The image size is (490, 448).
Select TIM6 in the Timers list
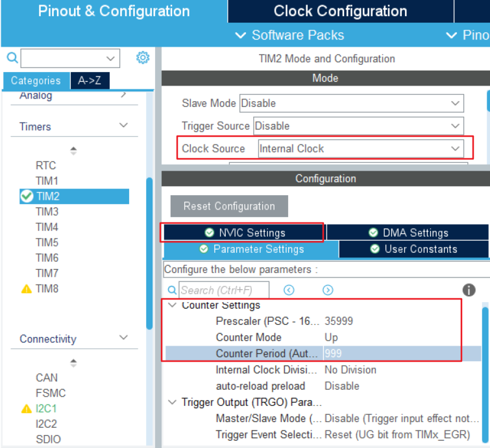tap(47, 258)
